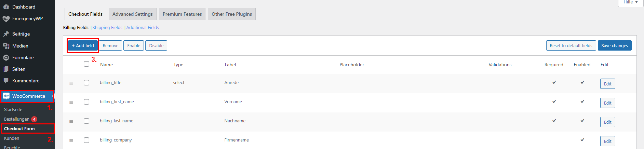This screenshot has width=644, height=149.
Task: Click Save changes button
Action: pos(615,45)
